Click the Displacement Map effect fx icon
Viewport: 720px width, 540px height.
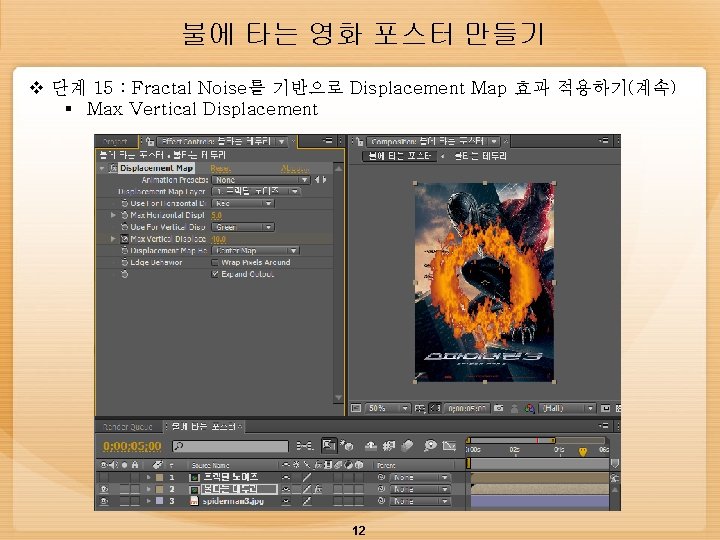pos(113,168)
